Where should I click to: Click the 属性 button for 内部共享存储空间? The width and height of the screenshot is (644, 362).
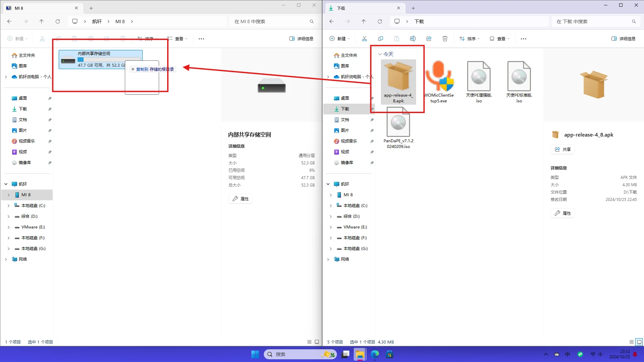tap(241, 199)
